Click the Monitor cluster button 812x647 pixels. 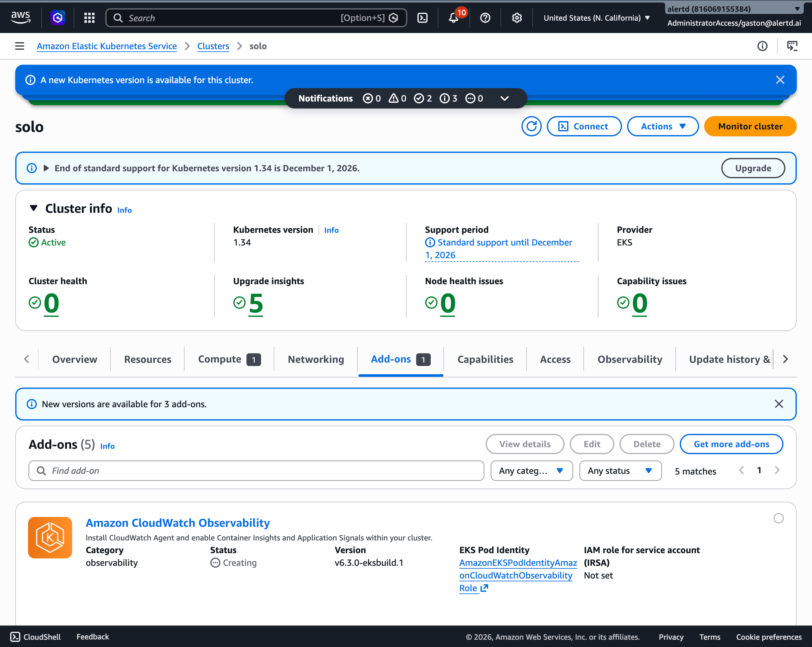[750, 126]
